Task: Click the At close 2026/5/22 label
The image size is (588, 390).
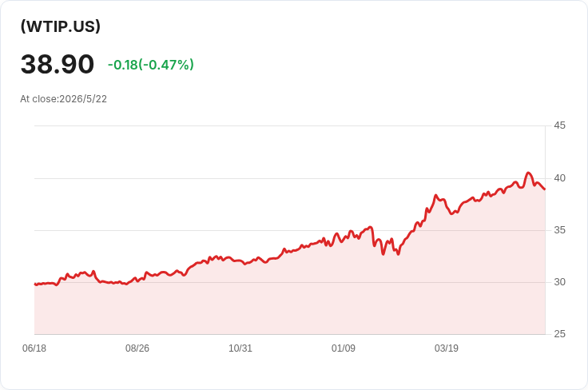Action: point(63,99)
